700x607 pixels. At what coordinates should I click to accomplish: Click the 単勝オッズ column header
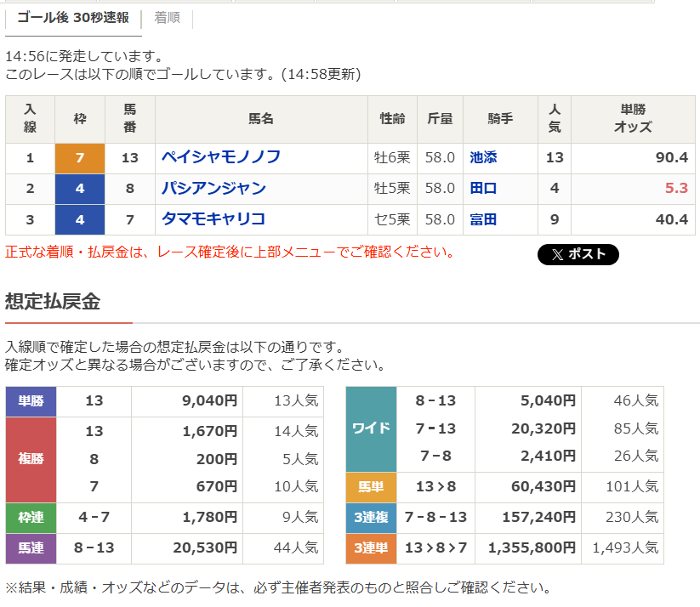coord(633,118)
